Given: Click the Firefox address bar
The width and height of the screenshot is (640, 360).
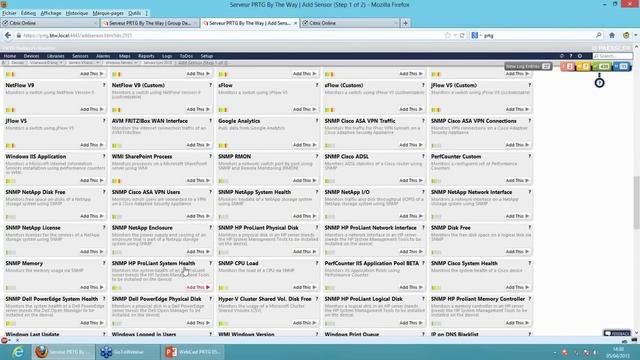Looking at the screenshot, I should point(233,36).
